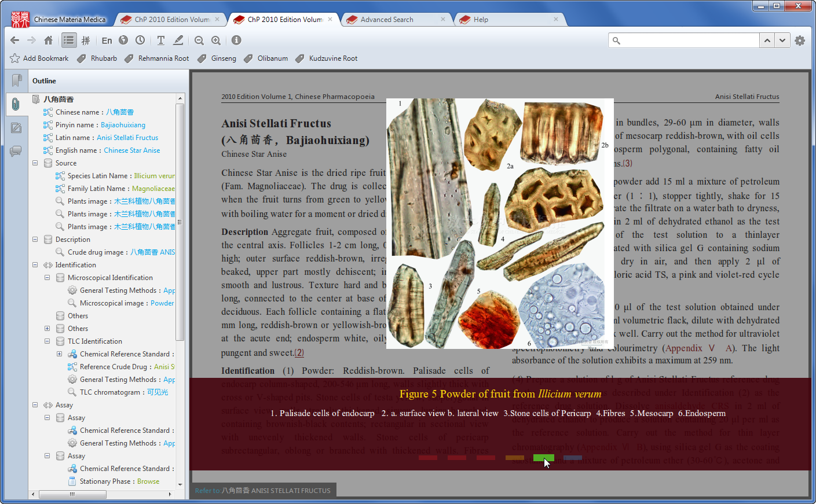Open the Home page icon

tap(49, 41)
